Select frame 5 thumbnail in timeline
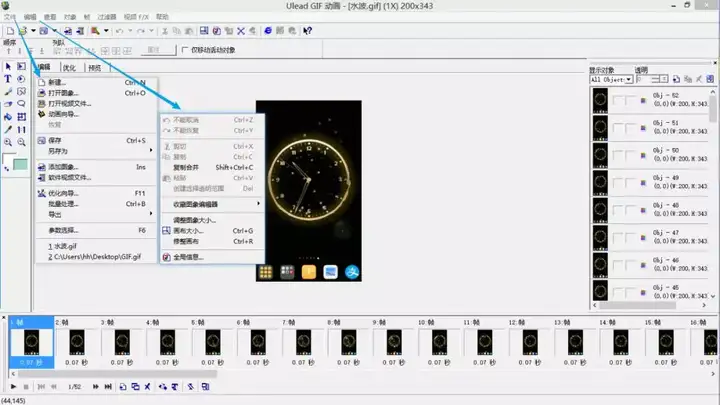720x405 pixels. (213, 343)
